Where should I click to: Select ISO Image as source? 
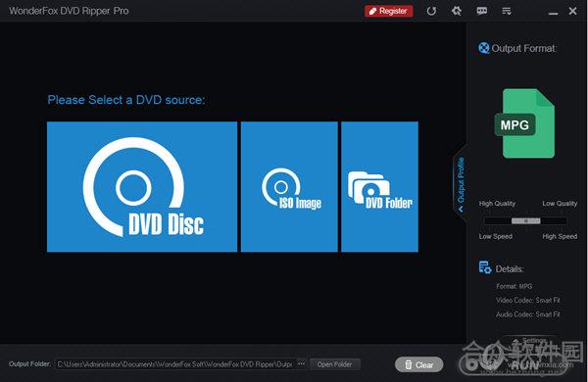[x=289, y=187]
